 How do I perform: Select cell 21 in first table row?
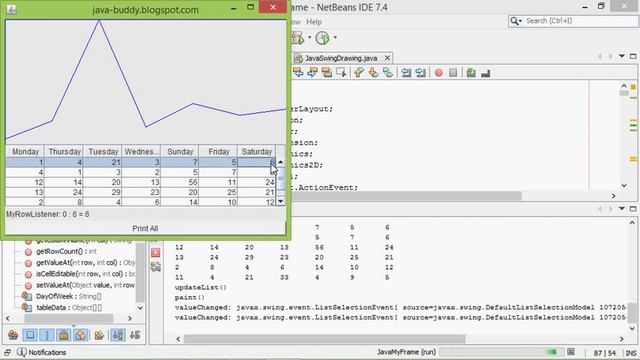click(103, 162)
